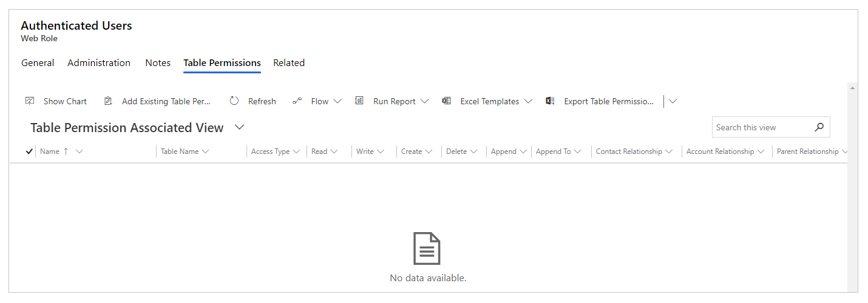Open the Delete column dropdown
Viewport: 868px width, 303px height.
coord(473,151)
